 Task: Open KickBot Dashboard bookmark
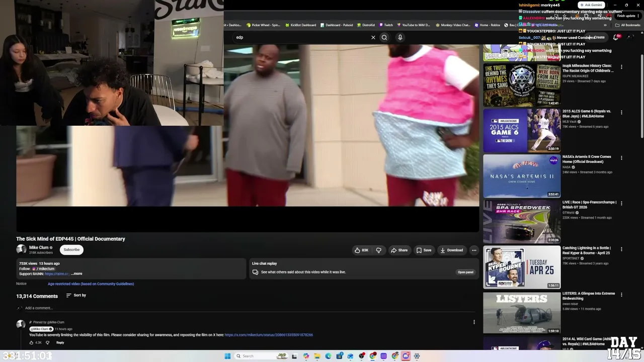pos(300,25)
